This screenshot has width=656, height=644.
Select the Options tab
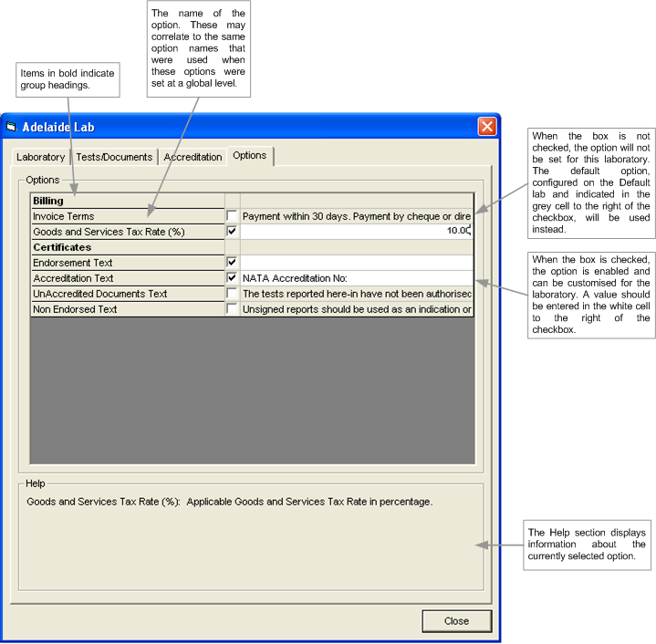(x=249, y=155)
